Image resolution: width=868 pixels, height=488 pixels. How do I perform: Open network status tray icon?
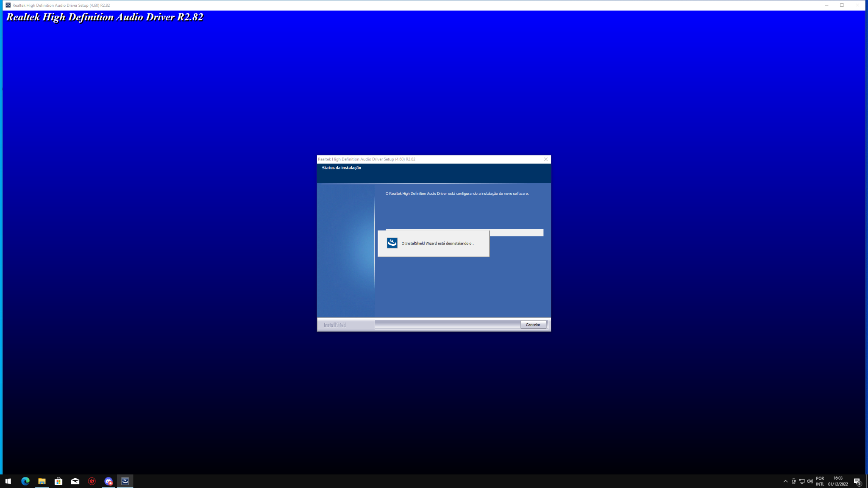(x=801, y=481)
